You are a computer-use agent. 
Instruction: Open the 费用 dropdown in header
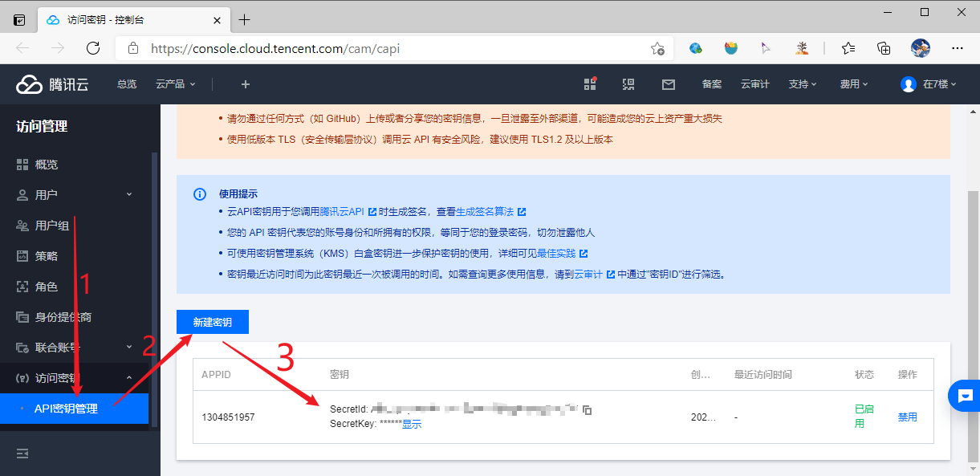point(854,84)
